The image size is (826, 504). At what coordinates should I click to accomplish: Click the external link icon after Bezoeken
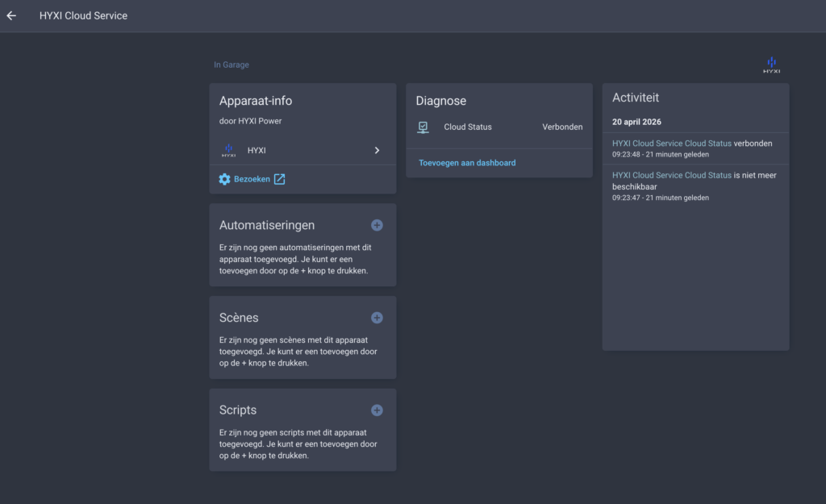[x=279, y=179]
